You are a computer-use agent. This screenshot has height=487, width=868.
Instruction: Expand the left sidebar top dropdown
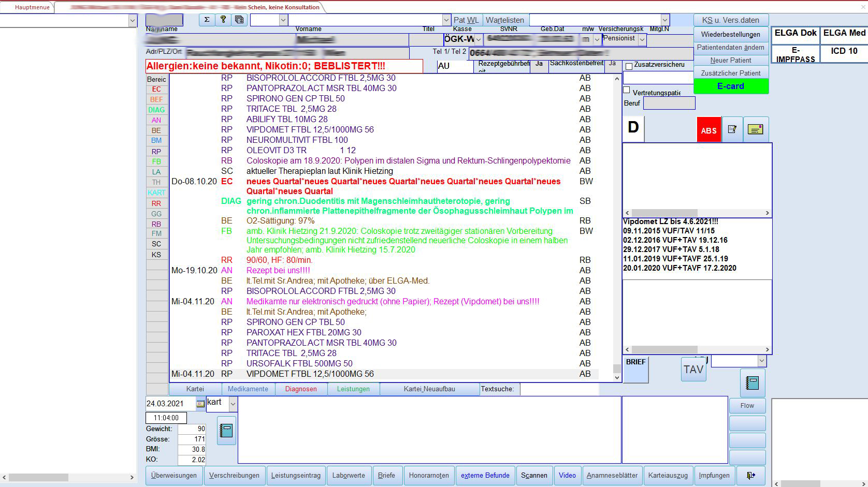(133, 20)
